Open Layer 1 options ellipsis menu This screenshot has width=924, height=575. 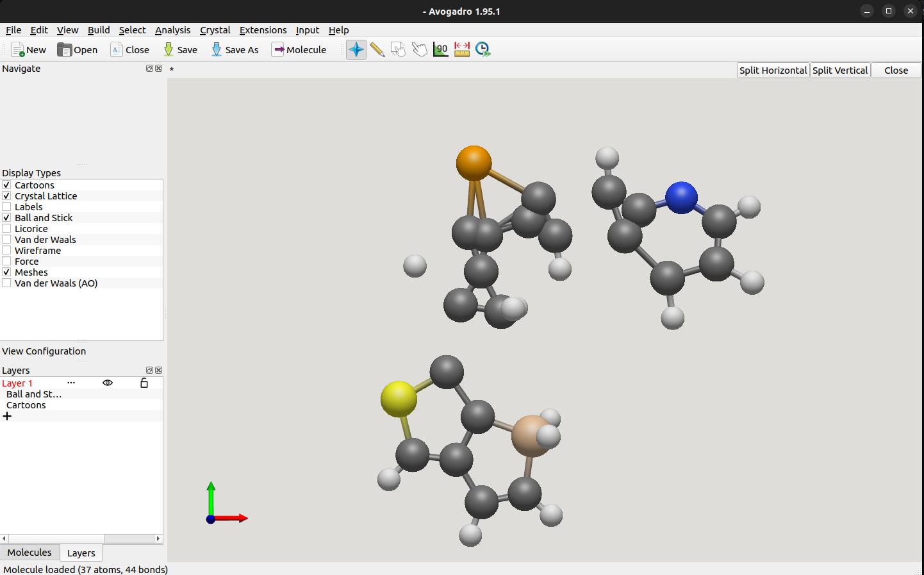pos(71,383)
